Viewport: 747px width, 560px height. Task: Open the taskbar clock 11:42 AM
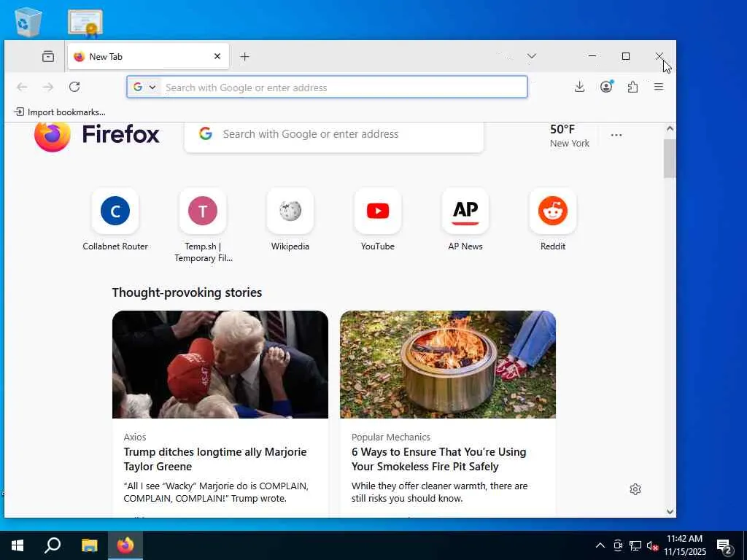pos(685,545)
